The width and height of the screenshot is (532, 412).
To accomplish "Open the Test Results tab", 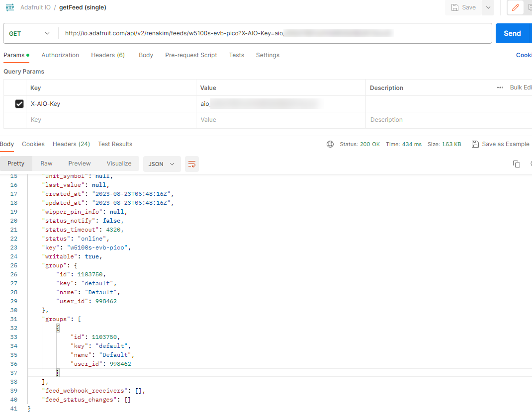I will (x=115, y=144).
